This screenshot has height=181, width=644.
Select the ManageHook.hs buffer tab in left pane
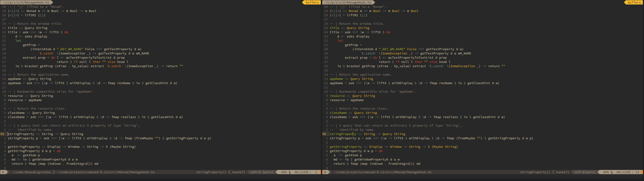(x=26, y=2)
